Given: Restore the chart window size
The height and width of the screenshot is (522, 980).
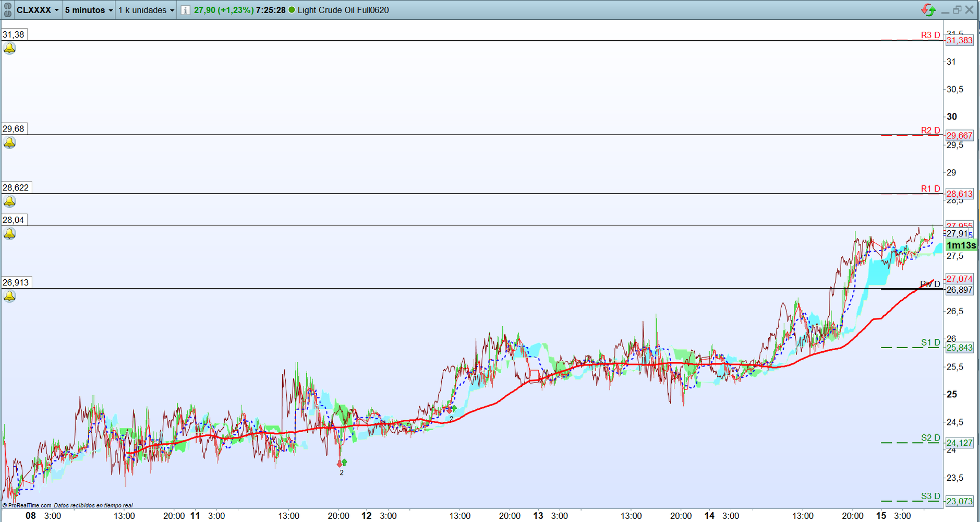Looking at the screenshot, I should pyautogui.click(x=957, y=10).
